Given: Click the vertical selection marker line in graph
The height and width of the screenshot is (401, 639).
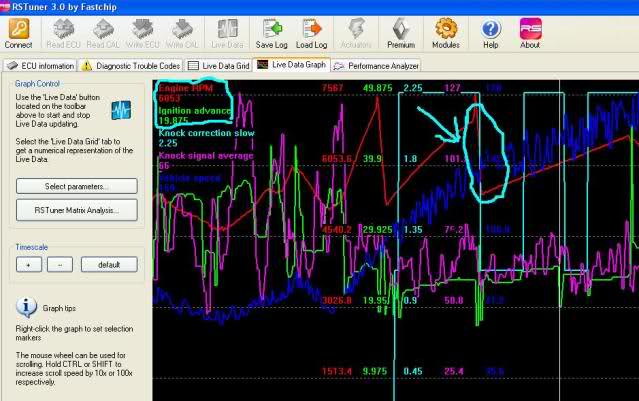Looking at the screenshot, I should tap(560, 240).
